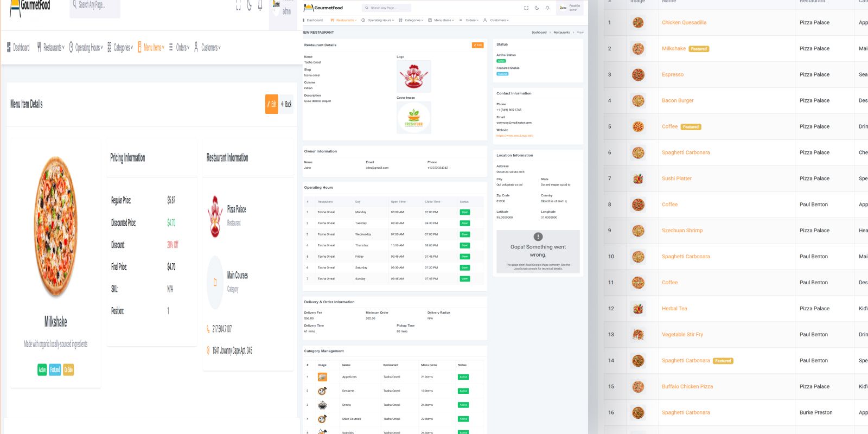Expand Operating Hours in restaurant view panel
Image resolution: width=868 pixels, height=434 pixels.
(x=378, y=20)
